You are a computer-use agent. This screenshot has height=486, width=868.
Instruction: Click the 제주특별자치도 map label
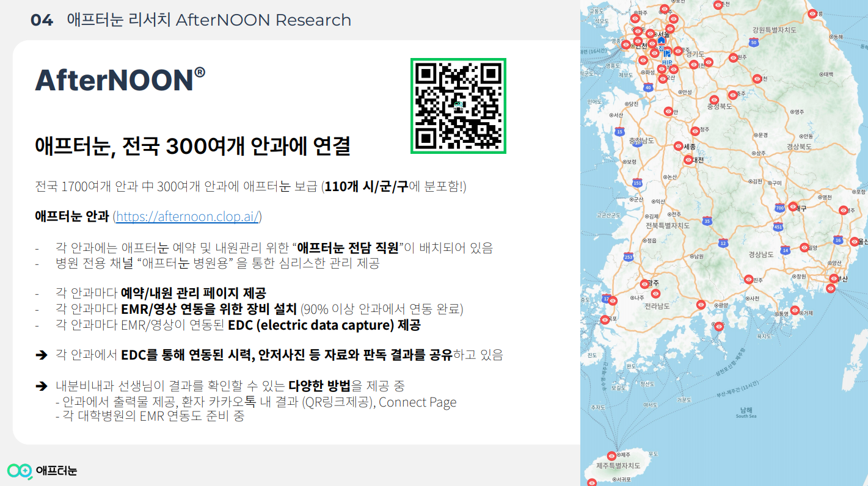click(x=618, y=466)
